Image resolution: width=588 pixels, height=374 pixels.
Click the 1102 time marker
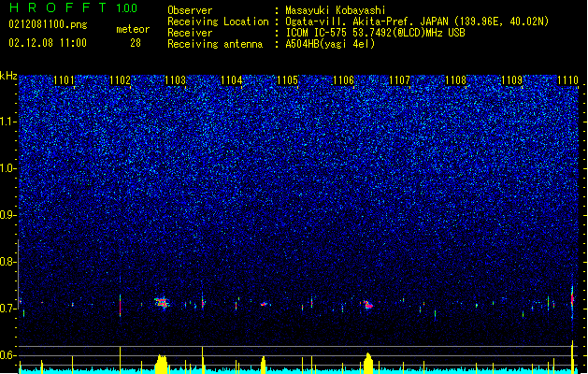click(120, 80)
